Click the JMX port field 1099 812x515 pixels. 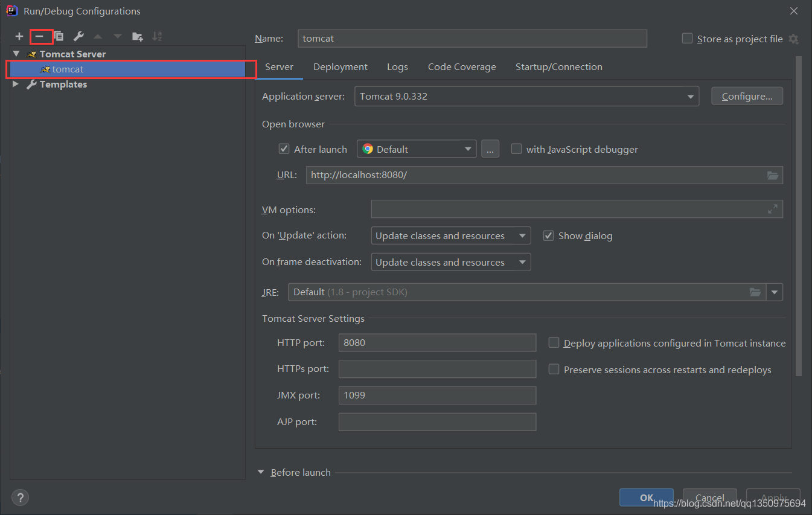pyautogui.click(x=437, y=395)
